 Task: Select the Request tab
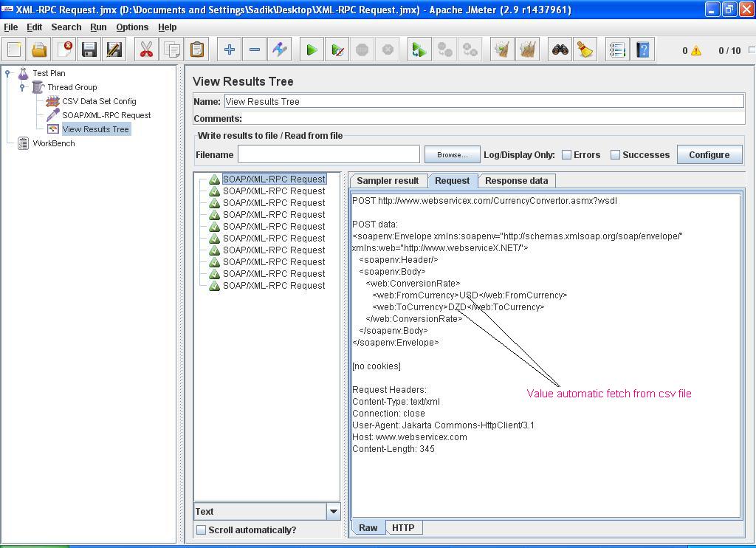[453, 181]
